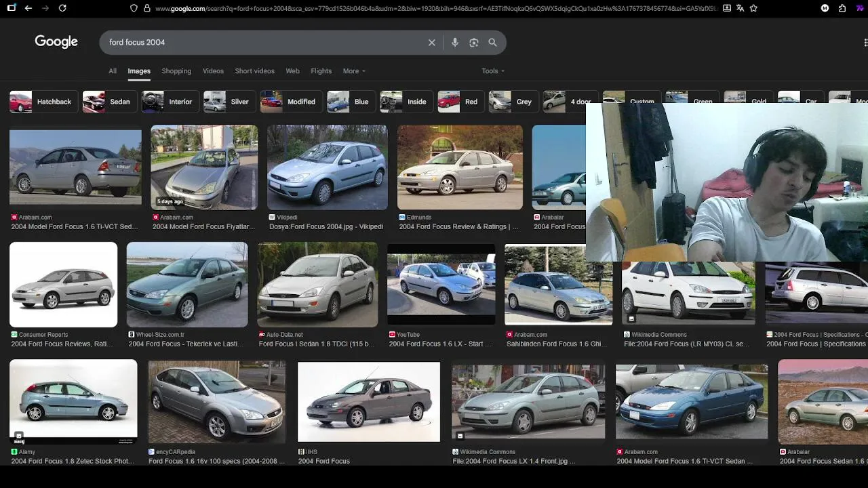Open the Shopping tab

click(176, 71)
